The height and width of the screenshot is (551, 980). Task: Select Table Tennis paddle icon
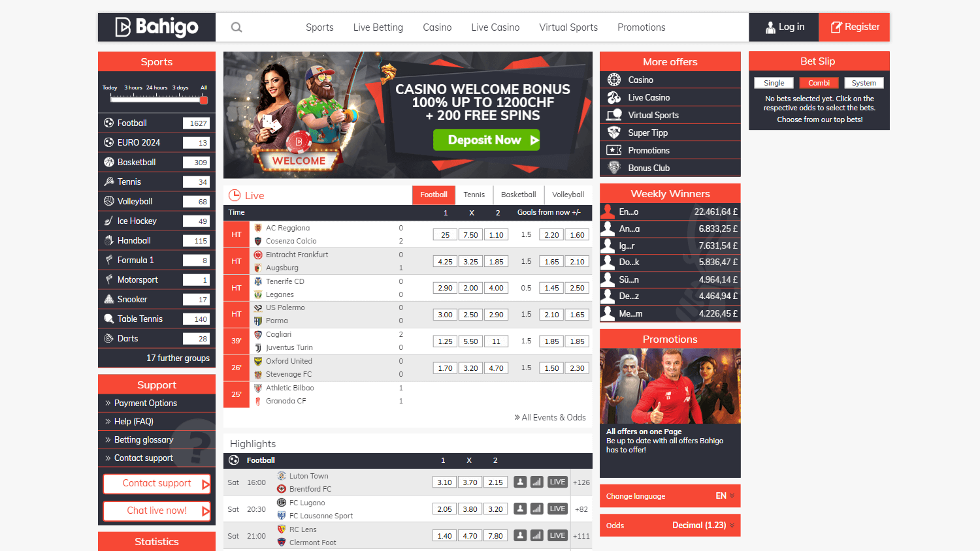(x=109, y=319)
